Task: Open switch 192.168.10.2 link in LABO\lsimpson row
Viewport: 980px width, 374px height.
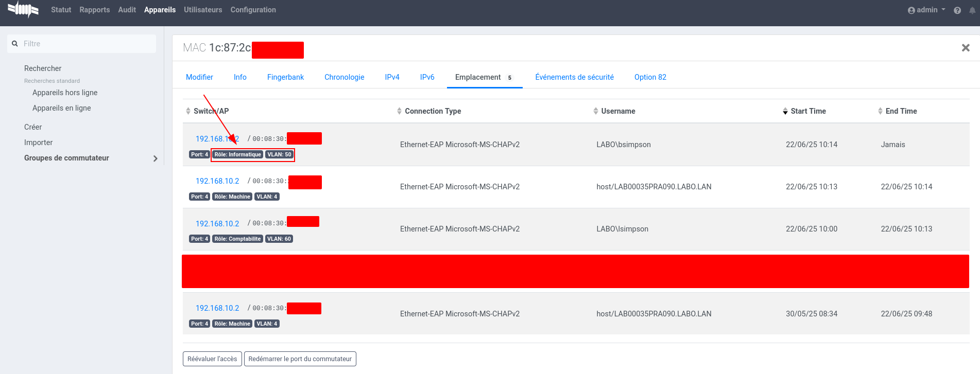Action: tap(217, 224)
